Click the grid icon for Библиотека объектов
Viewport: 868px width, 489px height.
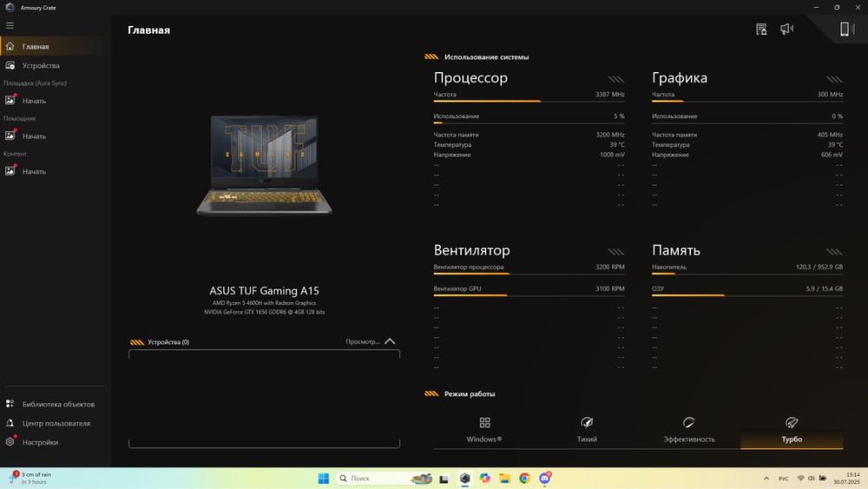[10, 404]
